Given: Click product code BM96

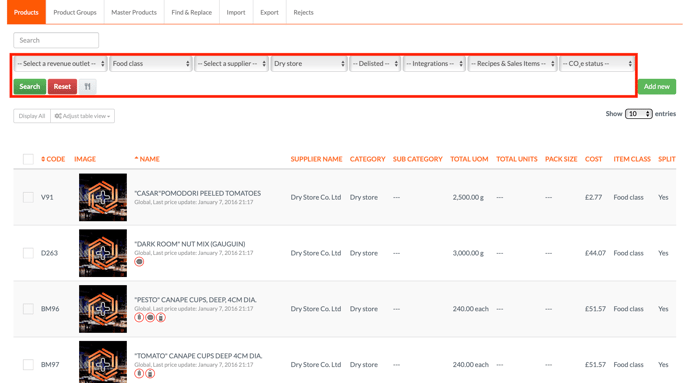Looking at the screenshot, I should coord(50,309).
